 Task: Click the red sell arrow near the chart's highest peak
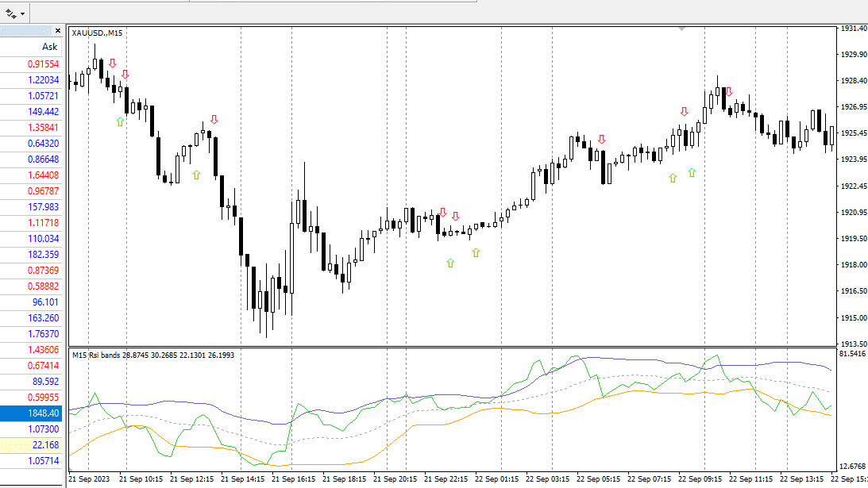[728, 92]
